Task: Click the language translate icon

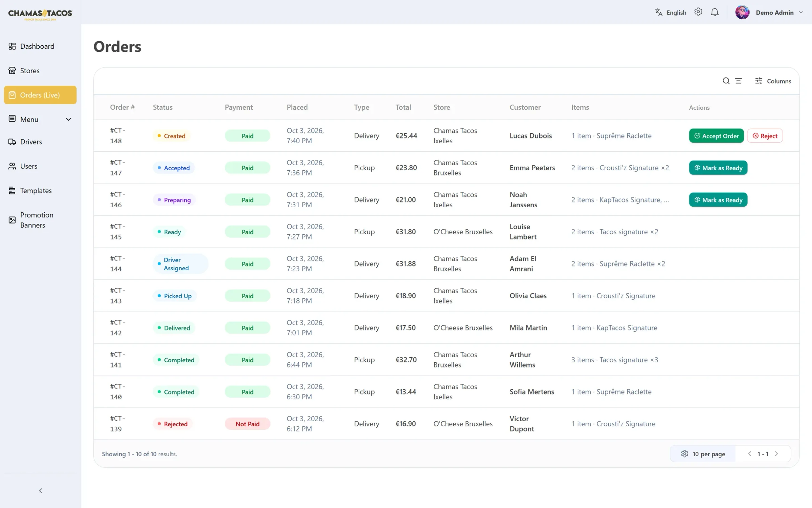Action: click(x=658, y=13)
